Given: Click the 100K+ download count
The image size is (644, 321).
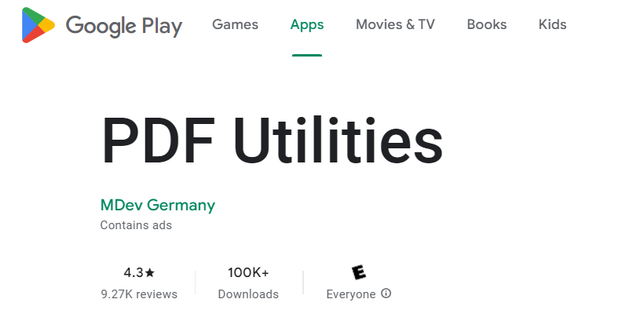Looking at the screenshot, I should 248,273.
